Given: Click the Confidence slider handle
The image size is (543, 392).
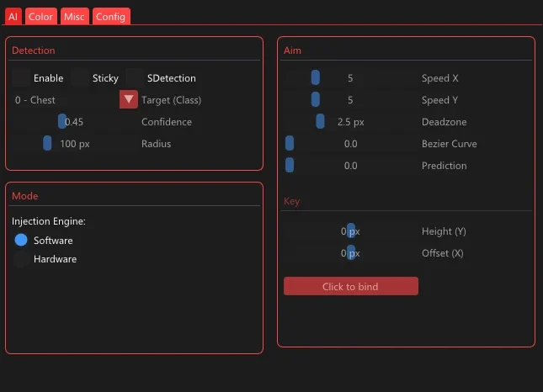Looking at the screenshot, I should 62,121.
